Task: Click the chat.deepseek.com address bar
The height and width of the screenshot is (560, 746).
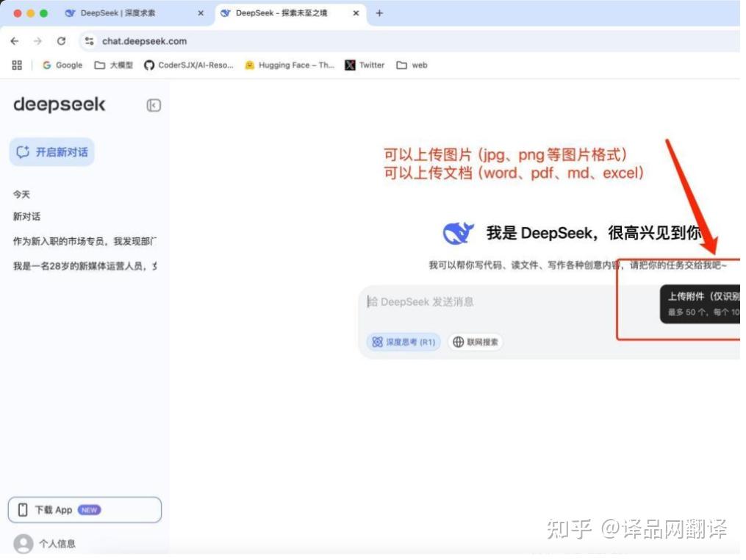Action: [x=409, y=41]
